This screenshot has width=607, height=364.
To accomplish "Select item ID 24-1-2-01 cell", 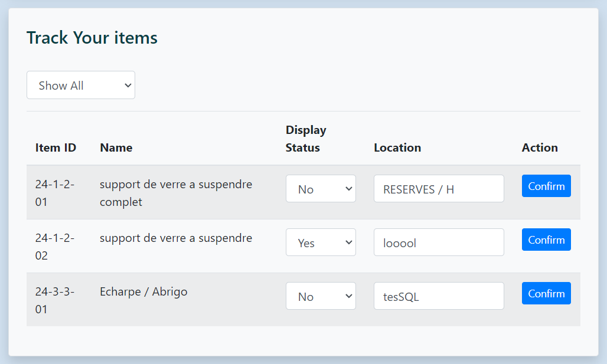I will [54, 193].
